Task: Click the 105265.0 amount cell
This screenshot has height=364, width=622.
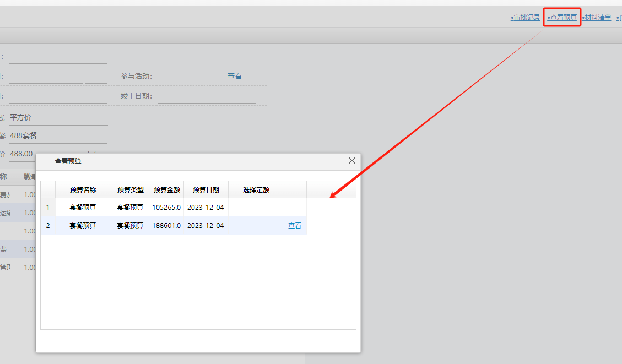Action: pyautogui.click(x=166, y=208)
